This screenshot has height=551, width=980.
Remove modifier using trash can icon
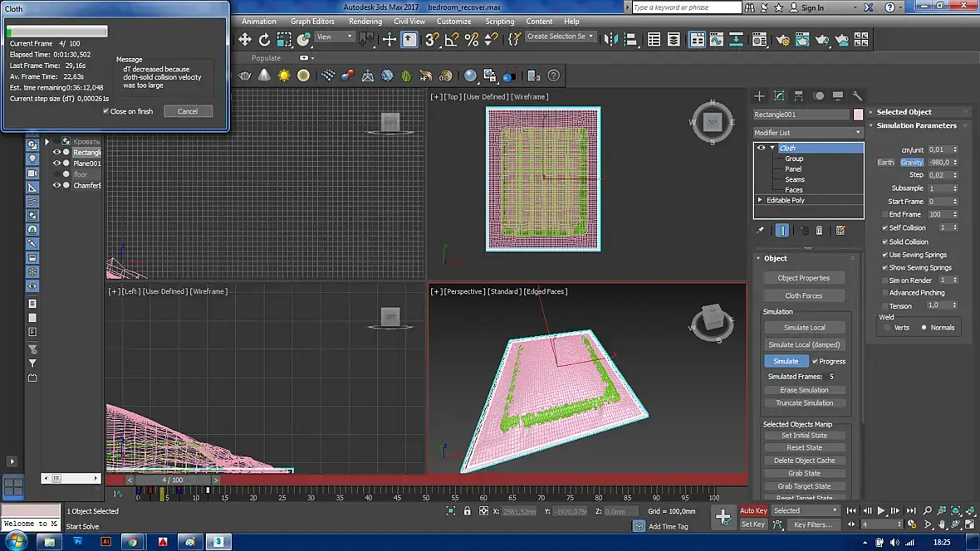coord(820,231)
